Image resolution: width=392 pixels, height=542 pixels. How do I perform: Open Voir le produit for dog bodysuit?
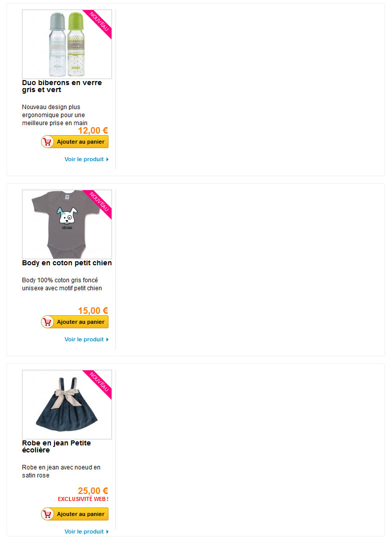tap(84, 339)
